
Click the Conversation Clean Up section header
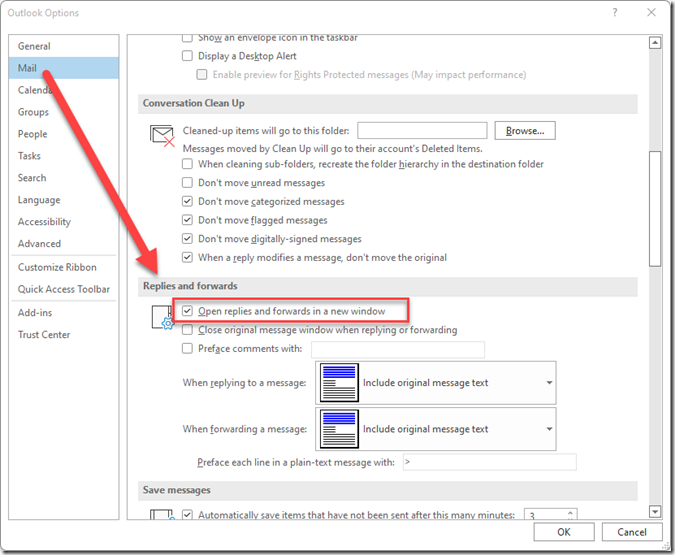[388, 104]
